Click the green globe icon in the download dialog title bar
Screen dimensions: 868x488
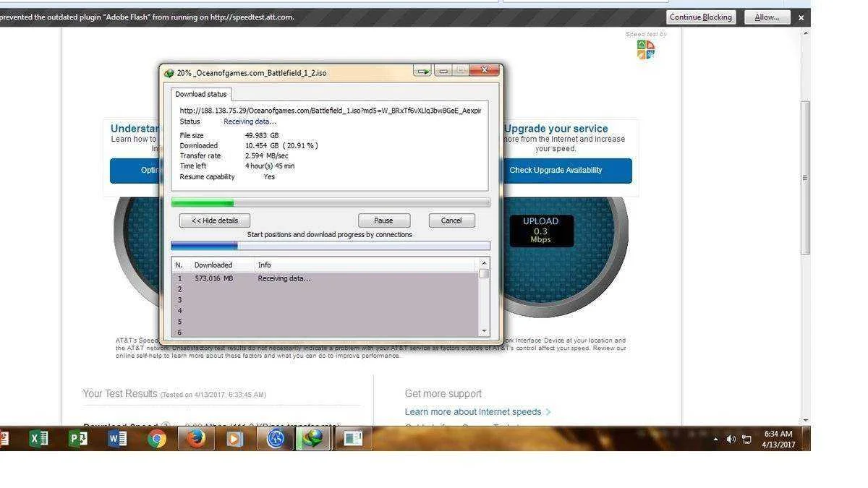tap(169, 73)
